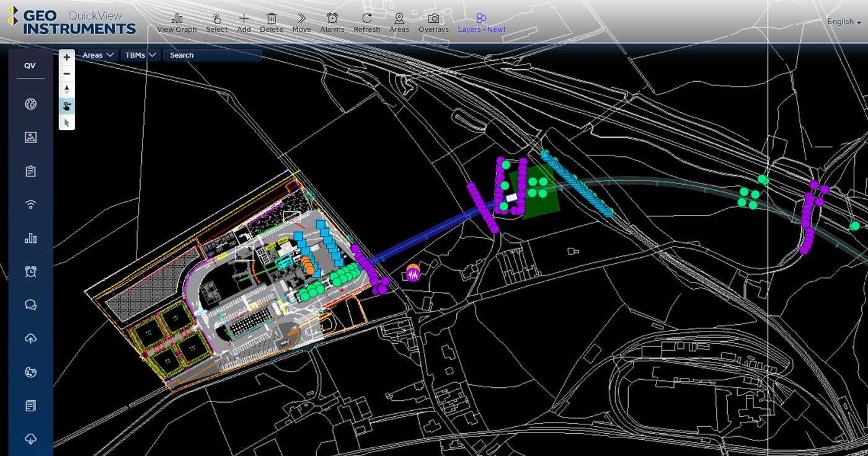Open the globe icon in sidebar
Viewport: 868px width, 456px height.
coord(30,104)
